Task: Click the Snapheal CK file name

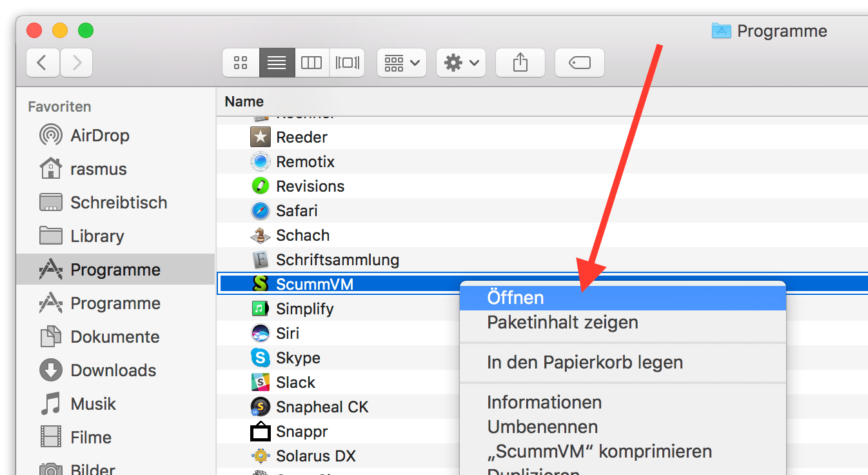Action: (322, 407)
